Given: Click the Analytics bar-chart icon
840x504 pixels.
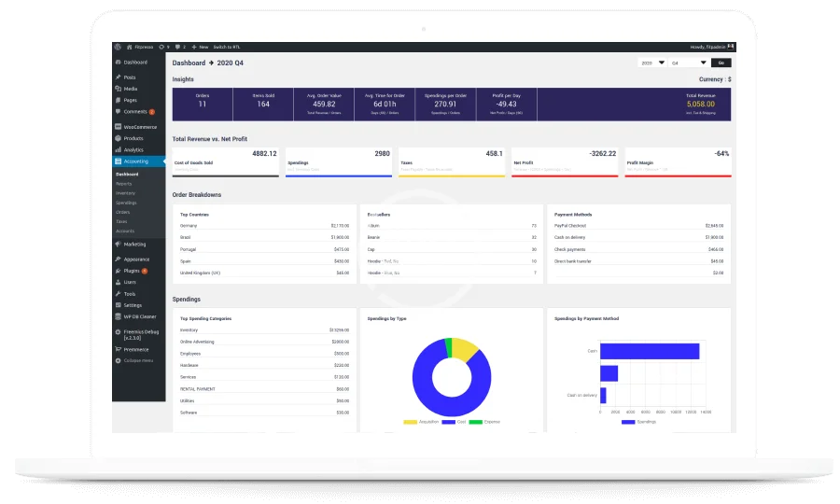Looking at the screenshot, I should coord(118,149).
